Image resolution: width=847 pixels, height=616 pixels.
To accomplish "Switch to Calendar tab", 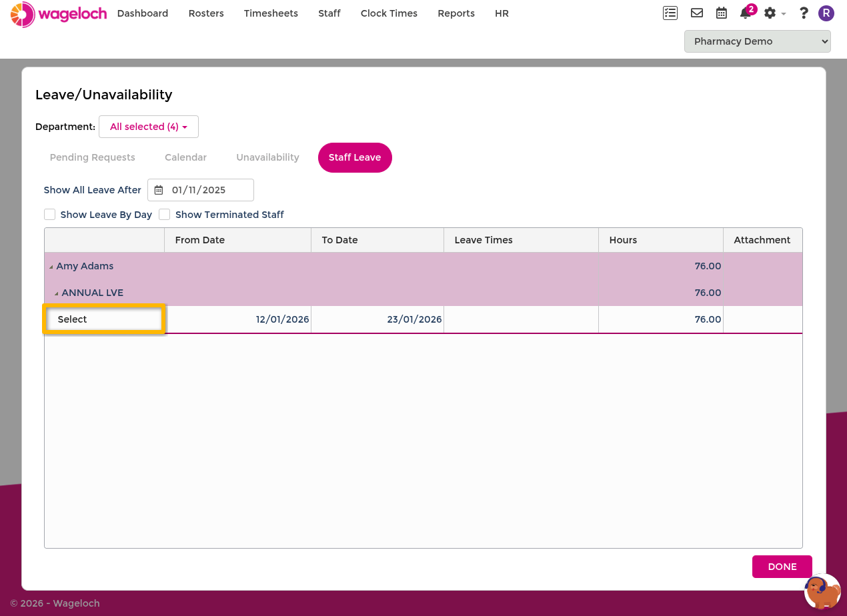I will [186, 157].
